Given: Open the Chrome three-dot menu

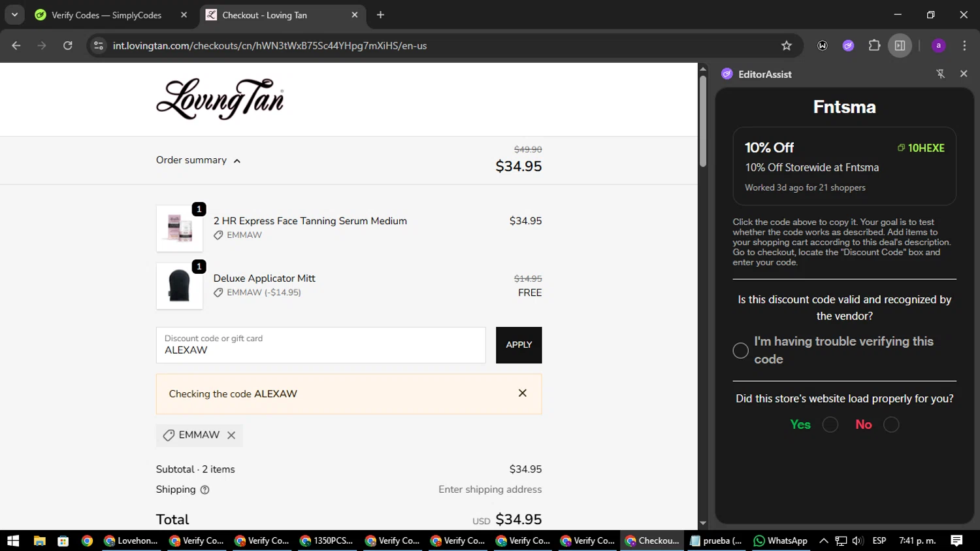Looking at the screenshot, I should [964, 46].
